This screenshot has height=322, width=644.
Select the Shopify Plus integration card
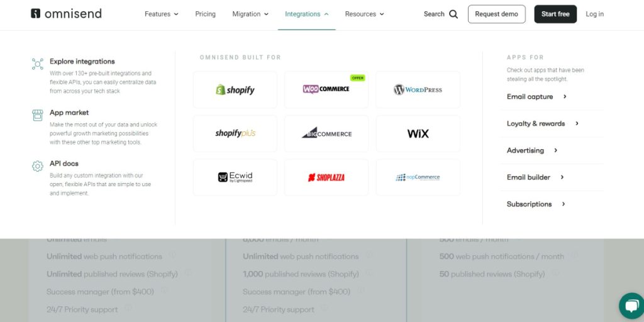[235, 133]
